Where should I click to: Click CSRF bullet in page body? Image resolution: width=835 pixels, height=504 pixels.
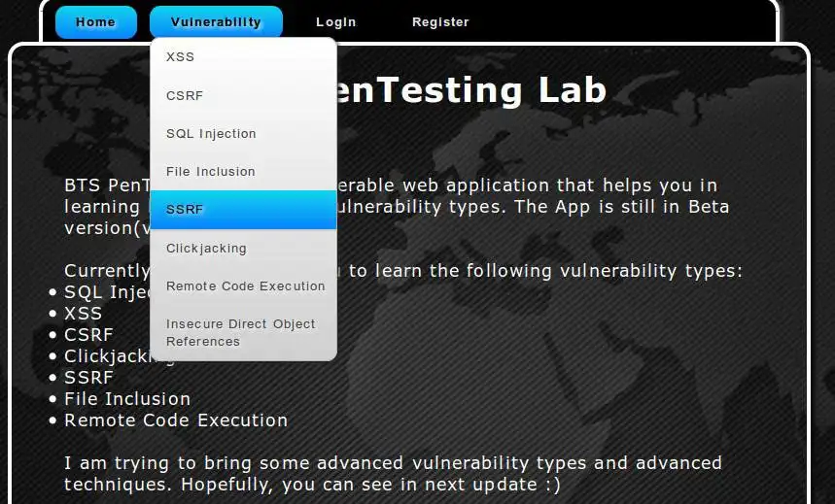(88, 334)
